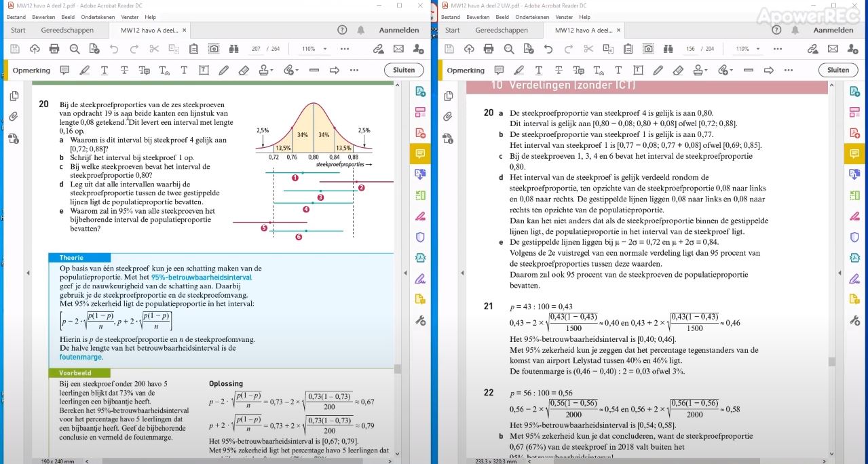Select the pencil drawing tool in right window
This screenshot has height=464, width=868.
[x=658, y=70]
